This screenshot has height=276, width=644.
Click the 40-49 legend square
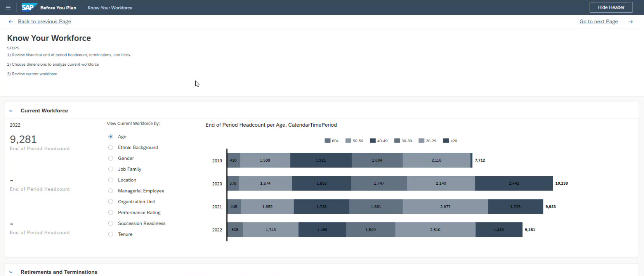pos(373,141)
